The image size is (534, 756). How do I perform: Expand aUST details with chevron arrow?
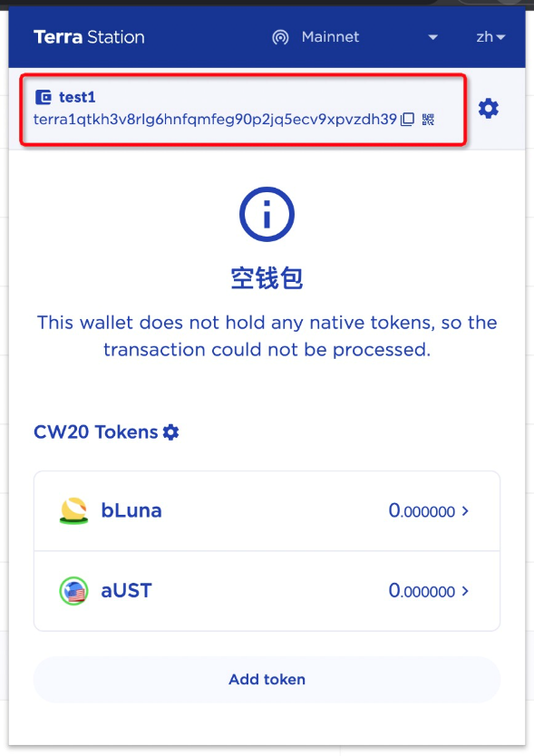tap(465, 591)
